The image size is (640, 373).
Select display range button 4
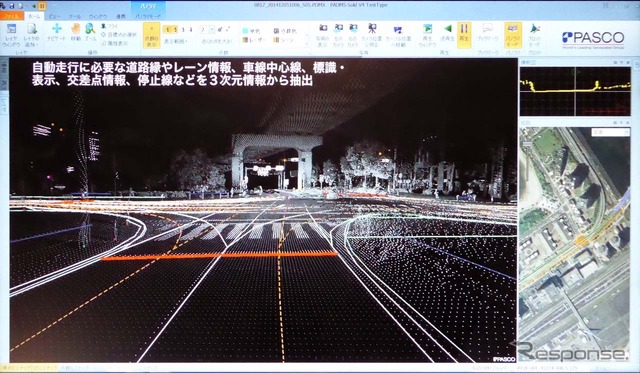pyautogui.click(x=190, y=29)
